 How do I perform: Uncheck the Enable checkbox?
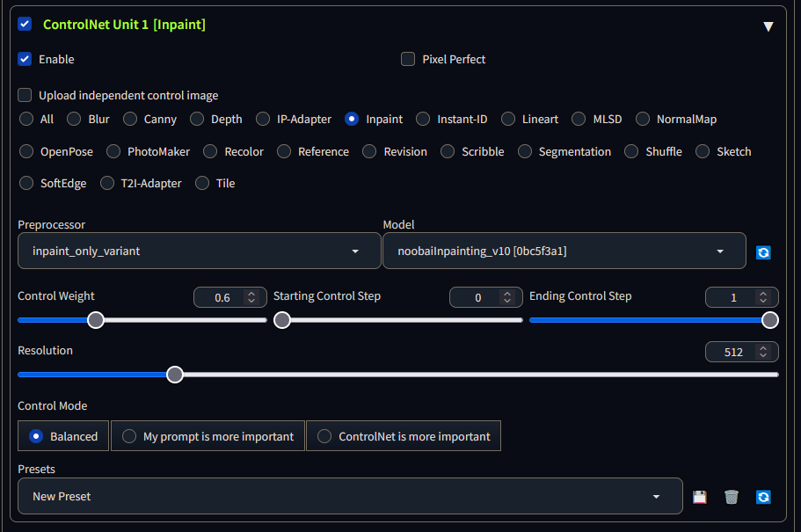coord(25,59)
